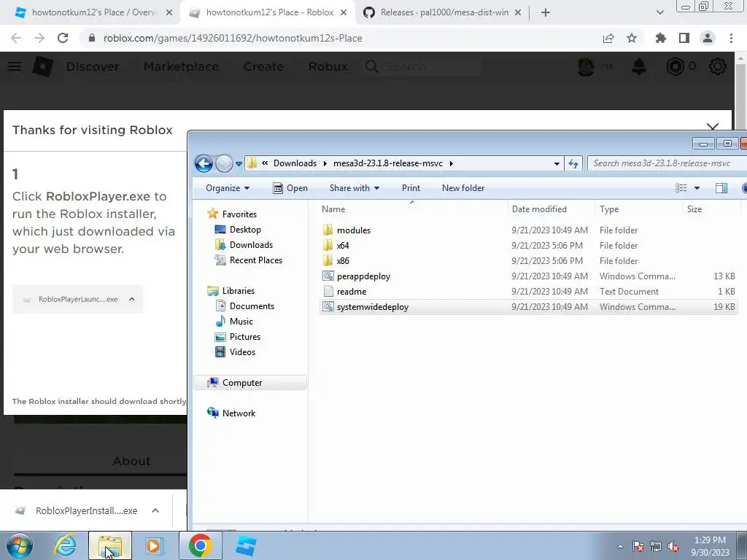The height and width of the screenshot is (560, 747).
Task: Open the Chrome tab search dropdown
Action: (x=659, y=12)
